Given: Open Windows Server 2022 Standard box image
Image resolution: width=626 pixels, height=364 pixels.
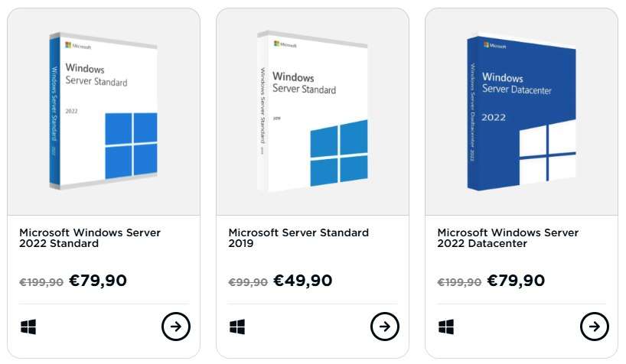Looking at the screenshot, I should 103,111.
